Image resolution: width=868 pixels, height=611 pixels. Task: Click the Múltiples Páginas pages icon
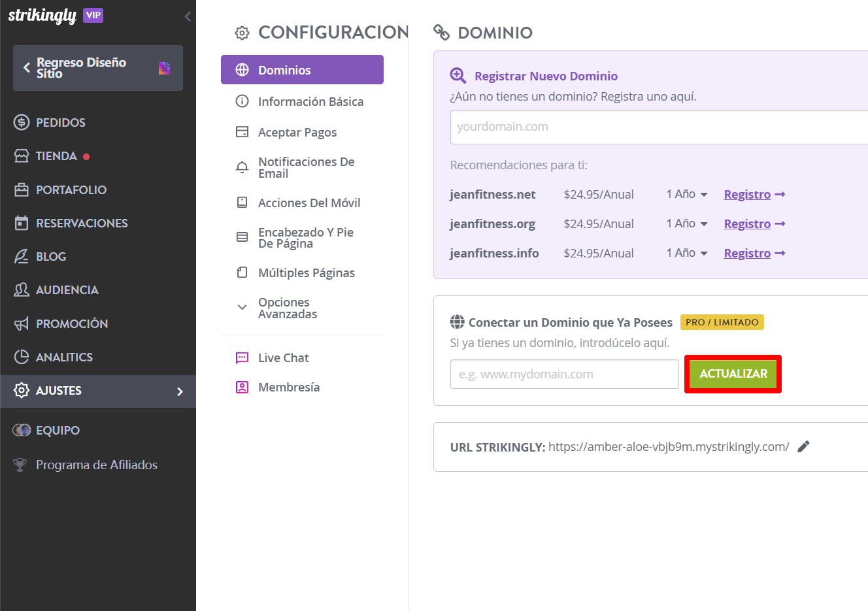[242, 272]
